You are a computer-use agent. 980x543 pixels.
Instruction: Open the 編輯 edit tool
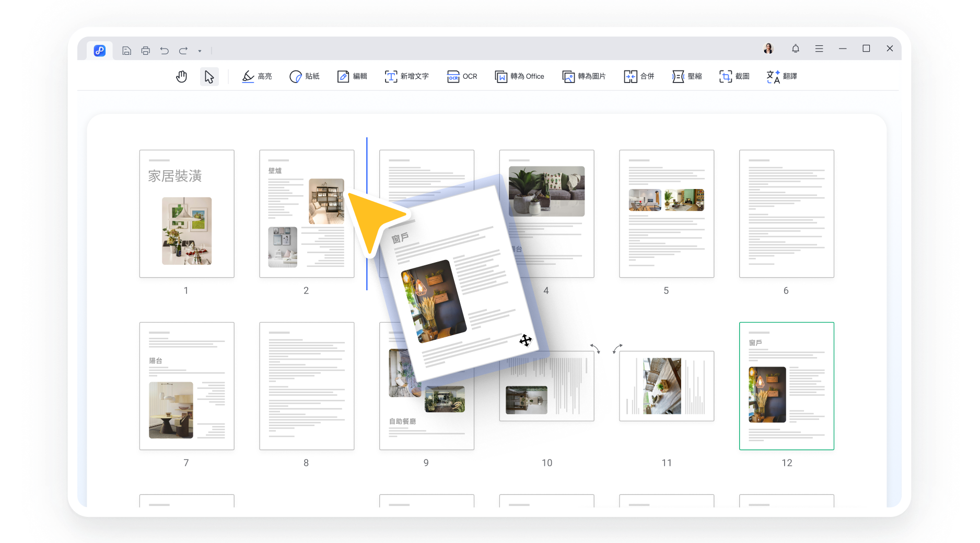pyautogui.click(x=352, y=77)
